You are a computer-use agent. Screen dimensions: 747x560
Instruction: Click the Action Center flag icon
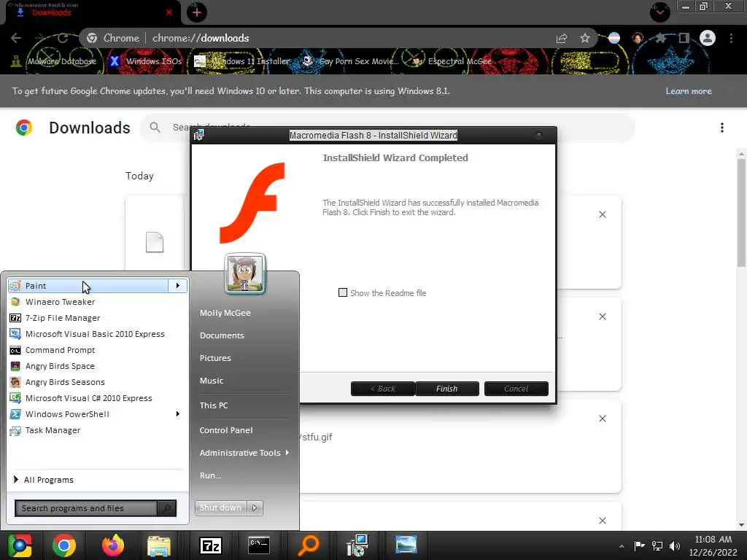(x=639, y=545)
